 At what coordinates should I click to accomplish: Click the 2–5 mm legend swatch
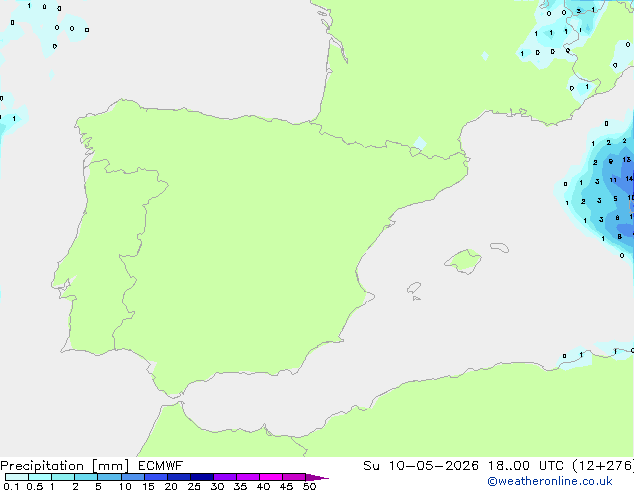coord(86,477)
